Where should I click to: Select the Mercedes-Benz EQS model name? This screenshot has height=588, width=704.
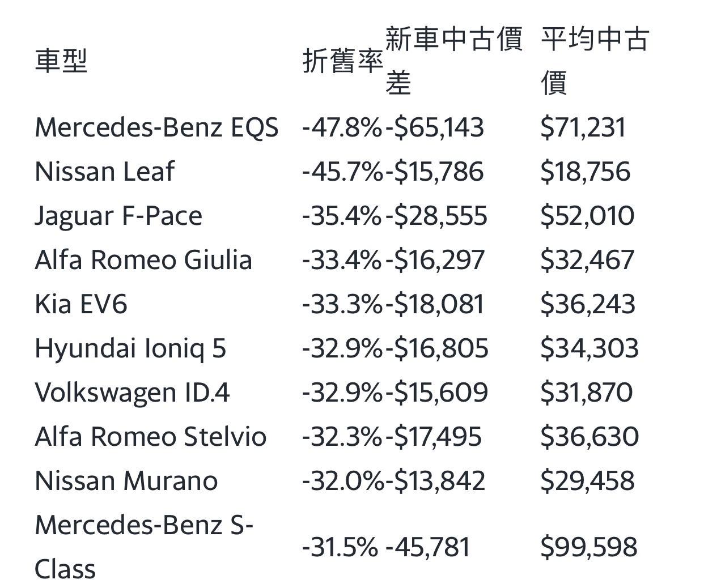156,127
